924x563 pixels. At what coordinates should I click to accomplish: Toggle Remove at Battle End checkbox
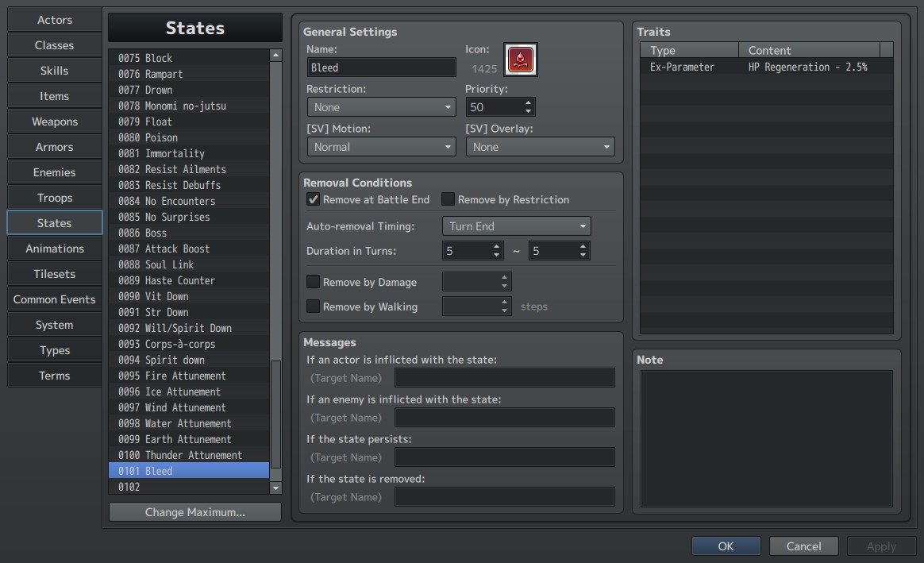[x=313, y=199]
